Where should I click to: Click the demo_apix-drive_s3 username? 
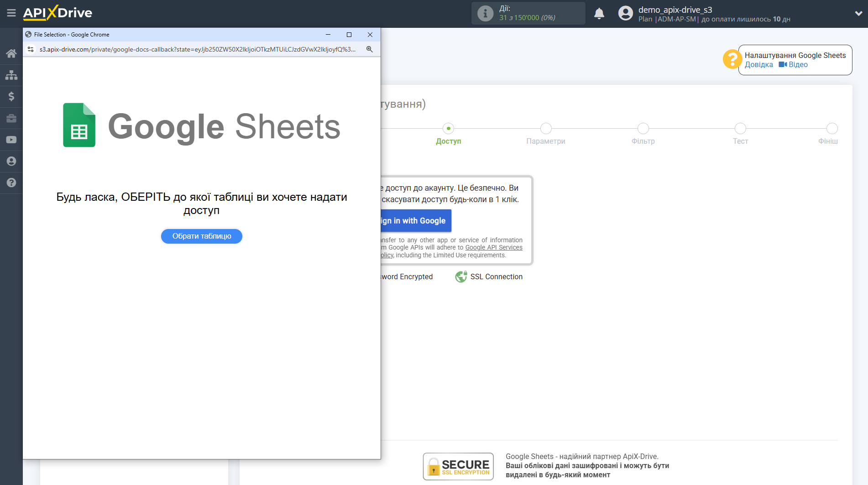[675, 10]
